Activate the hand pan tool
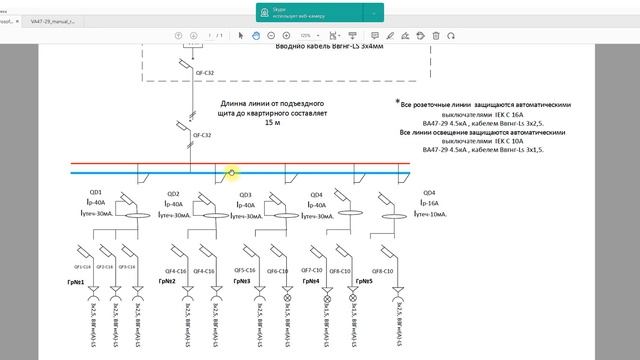640x360 pixels. click(x=256, y=36)
